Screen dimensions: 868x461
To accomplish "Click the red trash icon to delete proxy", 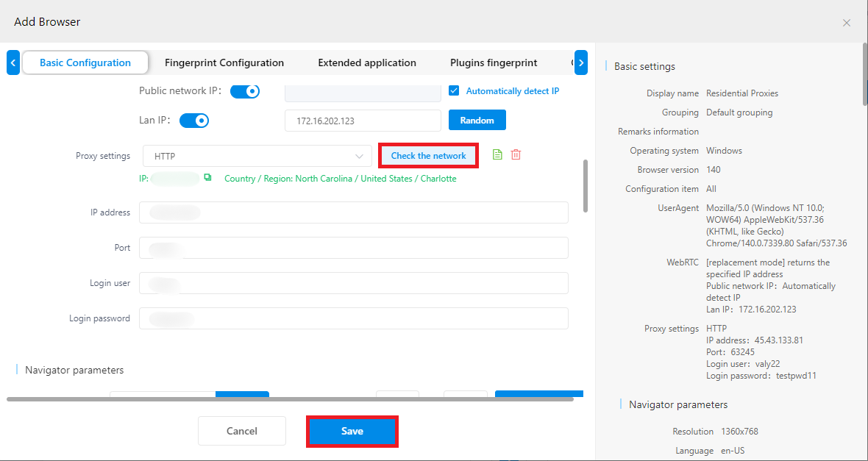I will click(x=516, y=155).
